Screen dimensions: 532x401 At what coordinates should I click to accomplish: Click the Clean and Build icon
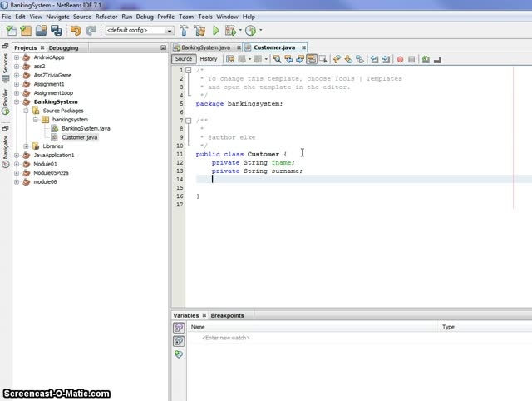pos(199,31)
